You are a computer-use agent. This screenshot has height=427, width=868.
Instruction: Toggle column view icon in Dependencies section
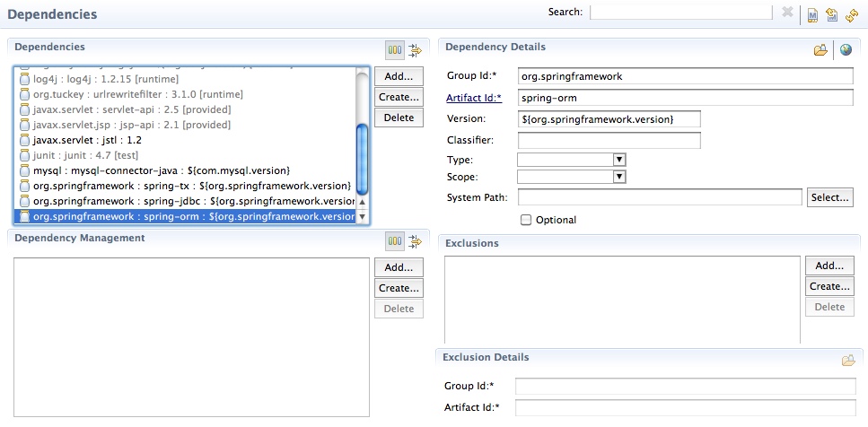[x=395, y=50]
